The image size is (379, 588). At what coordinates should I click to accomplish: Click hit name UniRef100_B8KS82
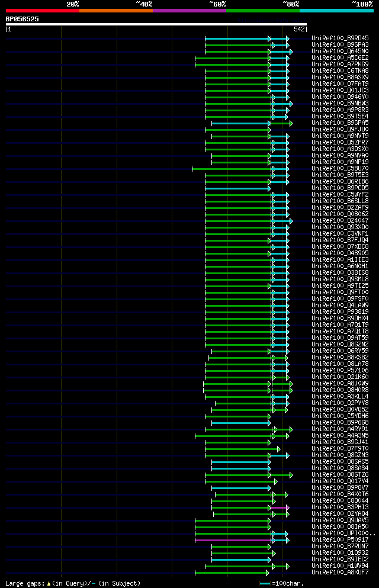340,358
